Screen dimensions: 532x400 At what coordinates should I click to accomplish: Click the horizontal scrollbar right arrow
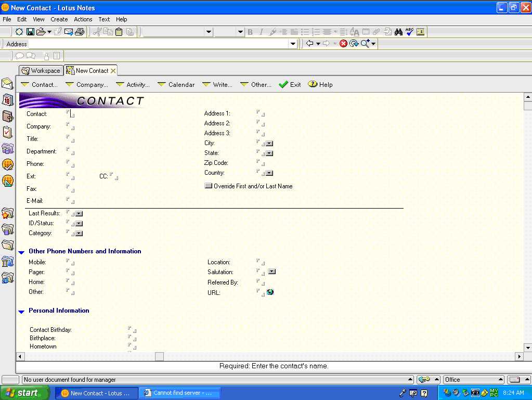coord(519,356)
